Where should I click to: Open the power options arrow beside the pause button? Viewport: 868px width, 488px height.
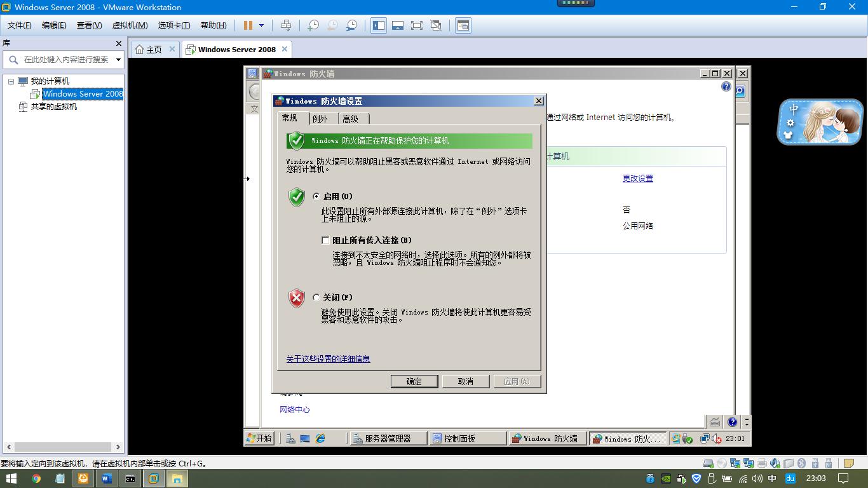coord(261,25)
